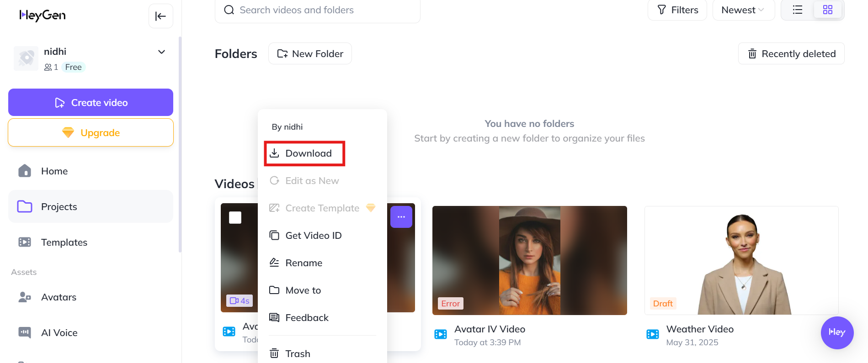The height and width of the screenshot is (363, 868).
Task: Open Avatars in the sidebar
Action: [x=91, y=297]
